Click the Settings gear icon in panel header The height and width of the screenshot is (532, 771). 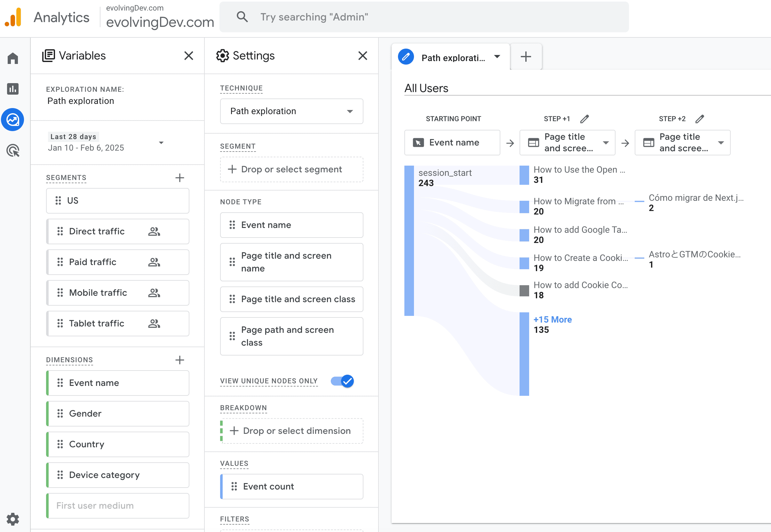point(222,56)
